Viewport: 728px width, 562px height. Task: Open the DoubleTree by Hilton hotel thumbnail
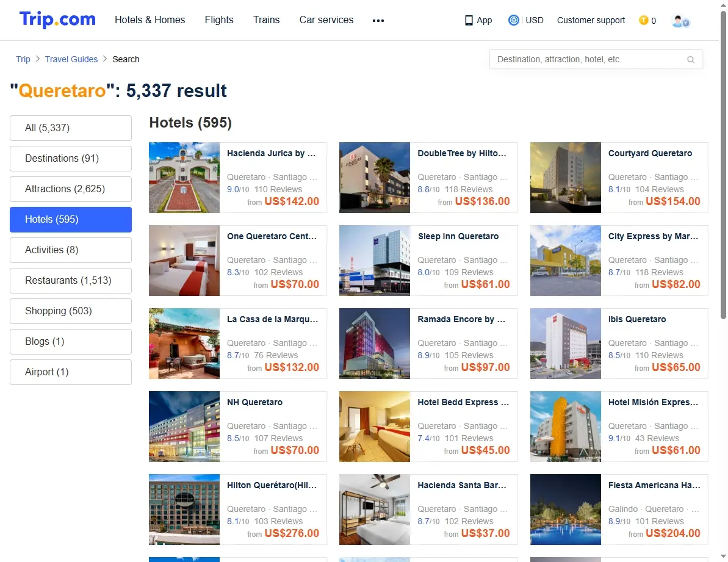point(375,178)
